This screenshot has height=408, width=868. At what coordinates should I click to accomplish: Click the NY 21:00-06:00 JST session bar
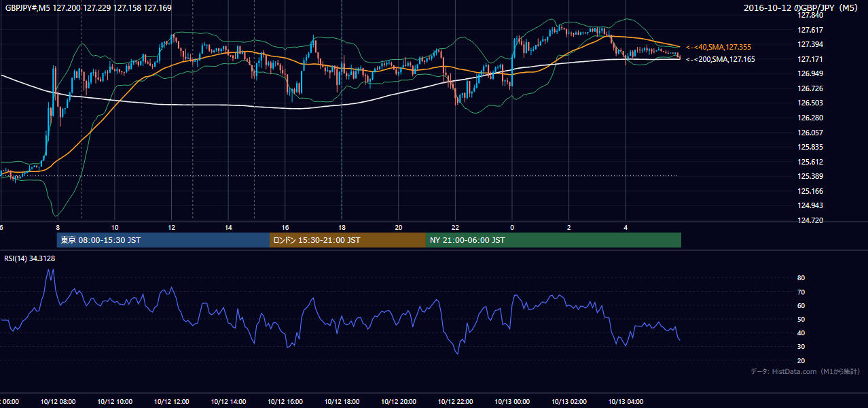coord(554,240)
